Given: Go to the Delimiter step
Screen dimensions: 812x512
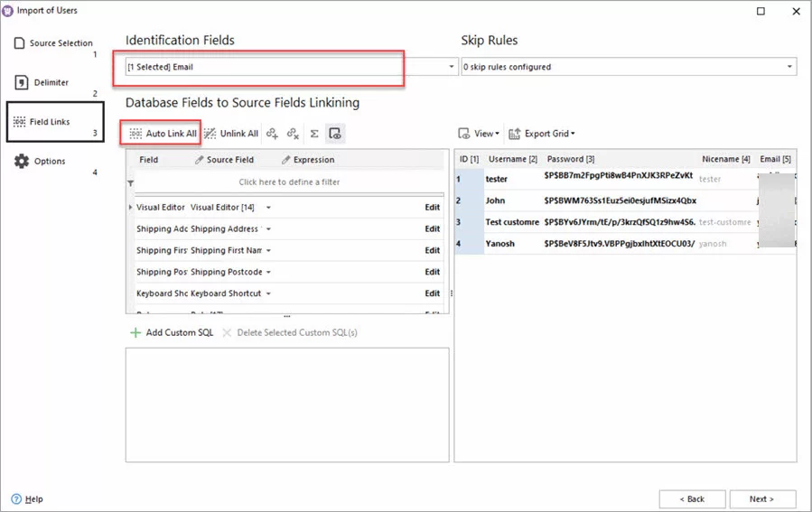Looking at the screenshot, I should (x=51, y=83).
